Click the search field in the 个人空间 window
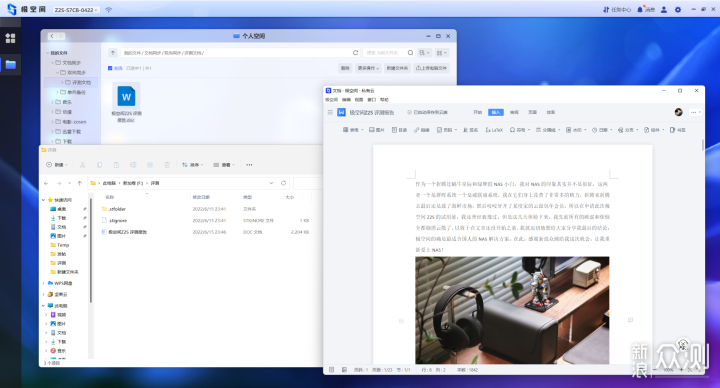 pyautogui.click(x=385, y=53)
